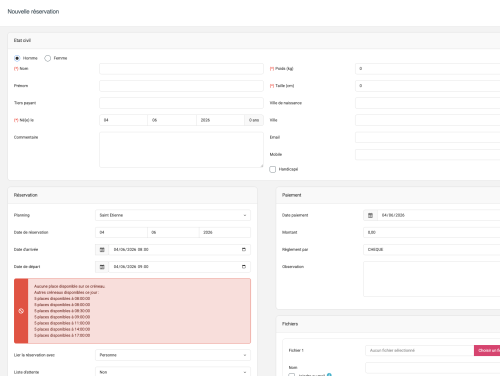The width and height of the screenshot is (500, 376).
Task: Click the Etat civil section header
Action: tap(22, 40)
